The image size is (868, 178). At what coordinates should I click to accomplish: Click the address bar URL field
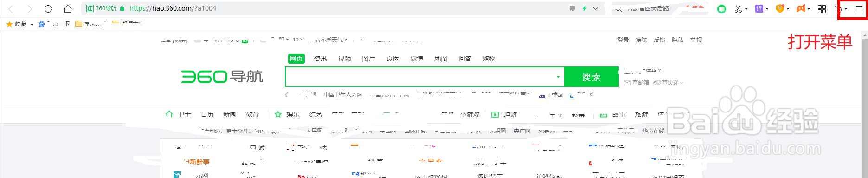(x=343, y=8)
